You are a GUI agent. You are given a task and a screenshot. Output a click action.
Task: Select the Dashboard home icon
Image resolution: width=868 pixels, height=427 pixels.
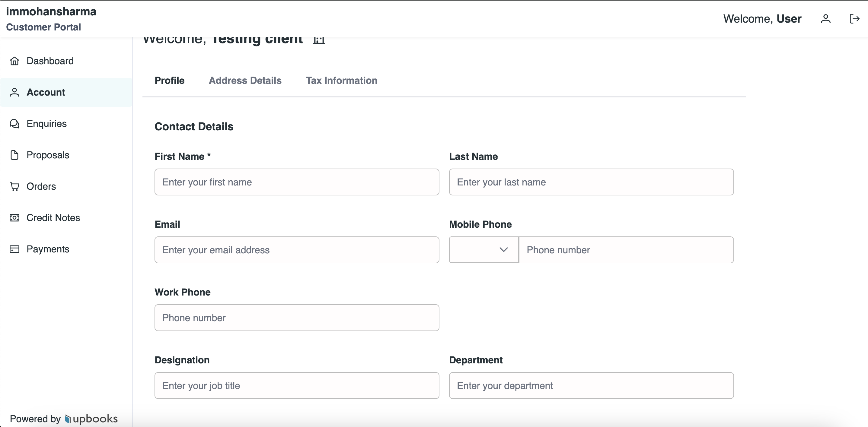pyautogui.click(x=14, y=61)
